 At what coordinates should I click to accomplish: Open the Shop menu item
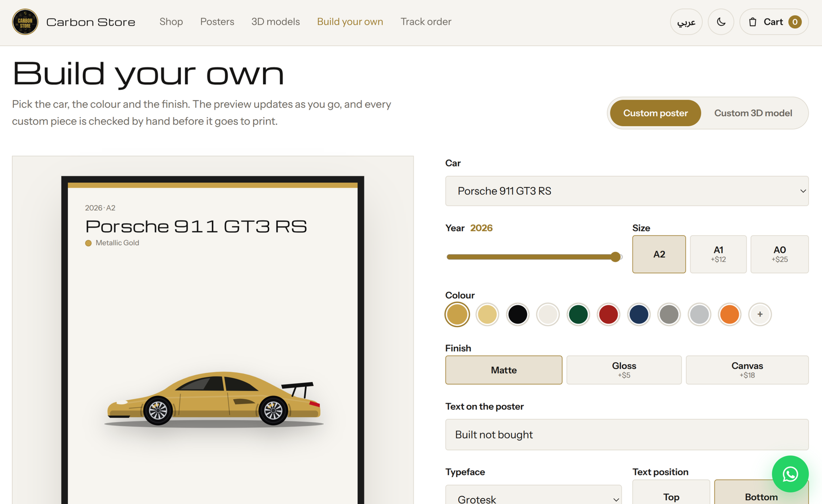(x=171, y=22)
